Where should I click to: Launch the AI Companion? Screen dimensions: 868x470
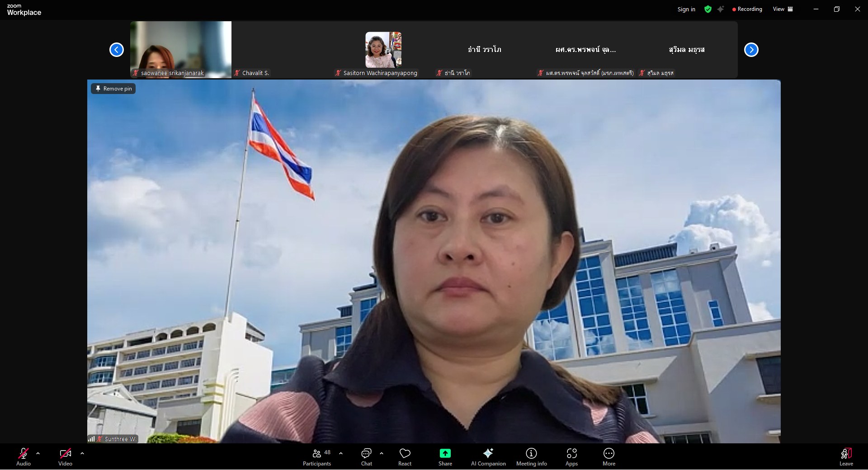(x=488, y=456)
